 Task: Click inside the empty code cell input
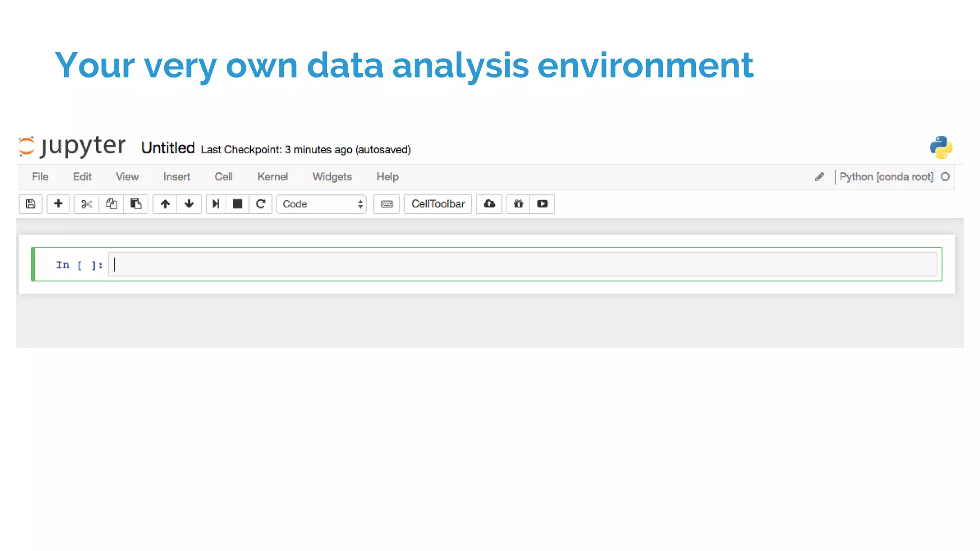(x=523, y=264)
